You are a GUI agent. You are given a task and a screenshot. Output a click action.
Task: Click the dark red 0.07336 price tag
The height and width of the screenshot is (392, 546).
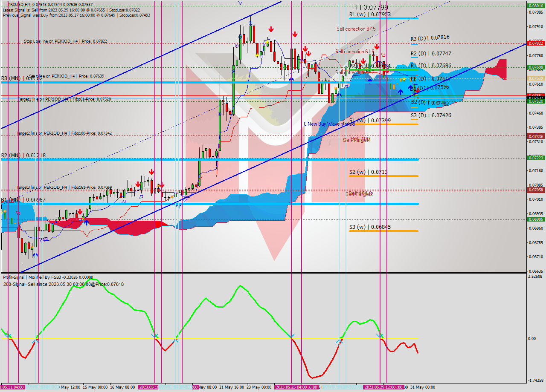tap(535, 136)
